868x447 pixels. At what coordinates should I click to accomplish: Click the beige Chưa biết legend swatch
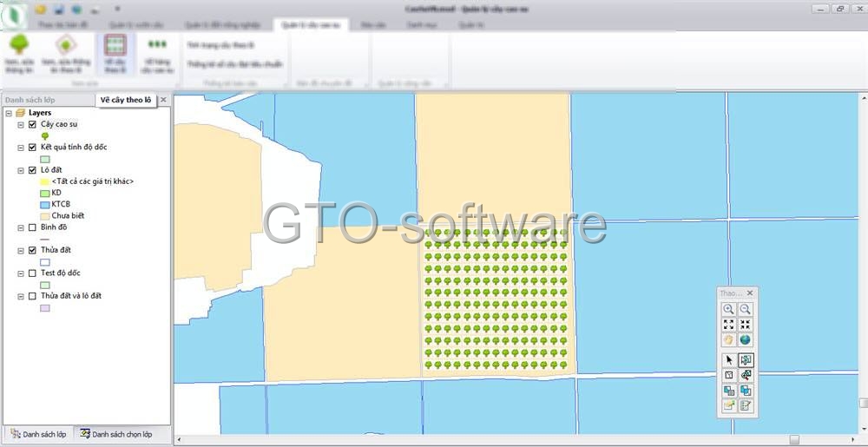45,216
